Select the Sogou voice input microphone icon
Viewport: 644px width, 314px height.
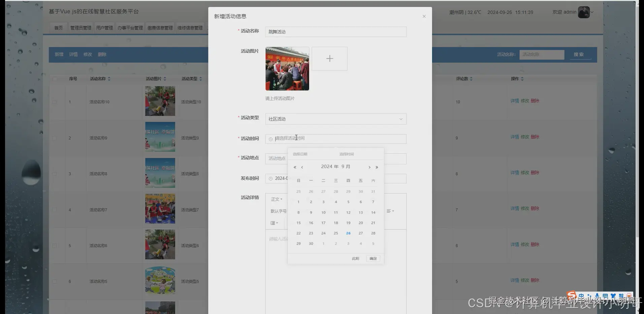[597, 295]
